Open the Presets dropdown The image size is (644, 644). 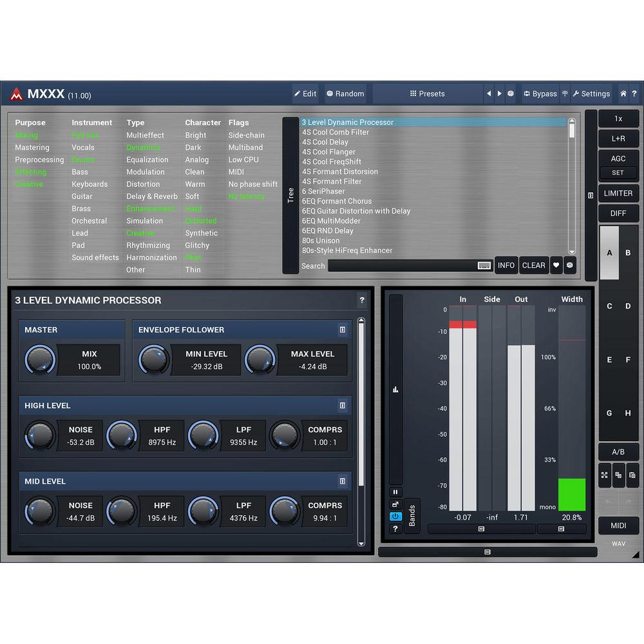(x=428, y=93)
